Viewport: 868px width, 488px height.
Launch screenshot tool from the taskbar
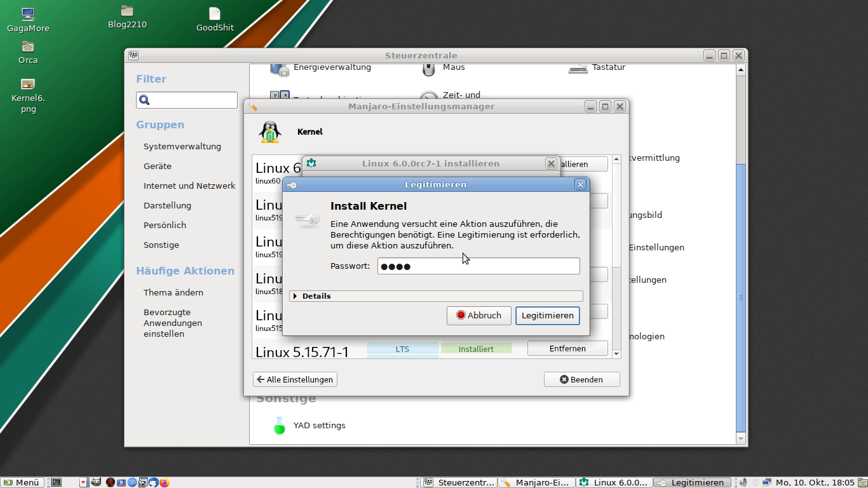click(x=143, y=482)
